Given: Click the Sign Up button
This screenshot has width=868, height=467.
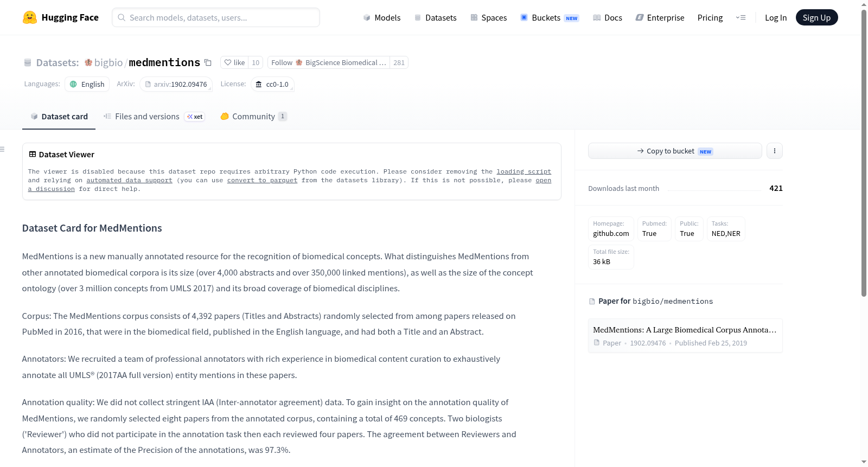Looking at the screenshot, I should point(816,17).
